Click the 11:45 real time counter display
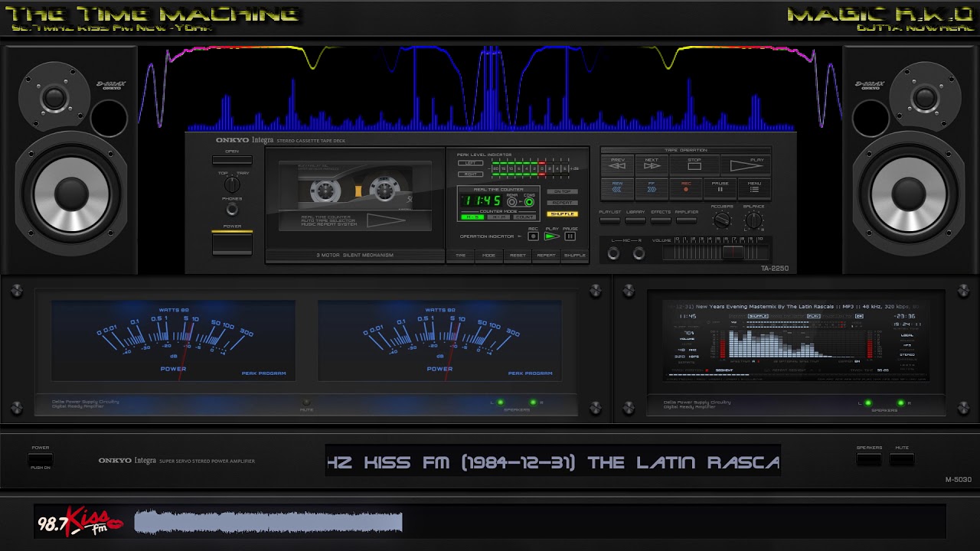Image resolution: width=980 pixels, height=551 pixels. 482,201
